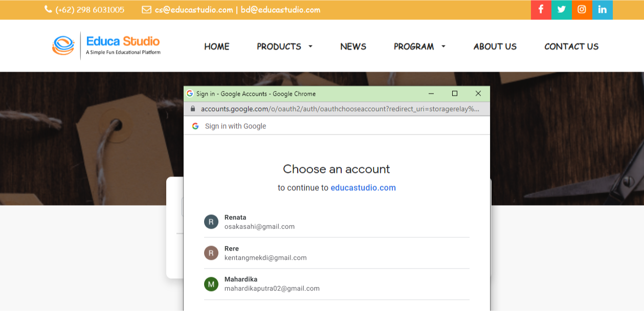Choose the mahardikaputra02@gmail.com account
This screenshot has width=644, height=311.
click(x=337, y=284)
